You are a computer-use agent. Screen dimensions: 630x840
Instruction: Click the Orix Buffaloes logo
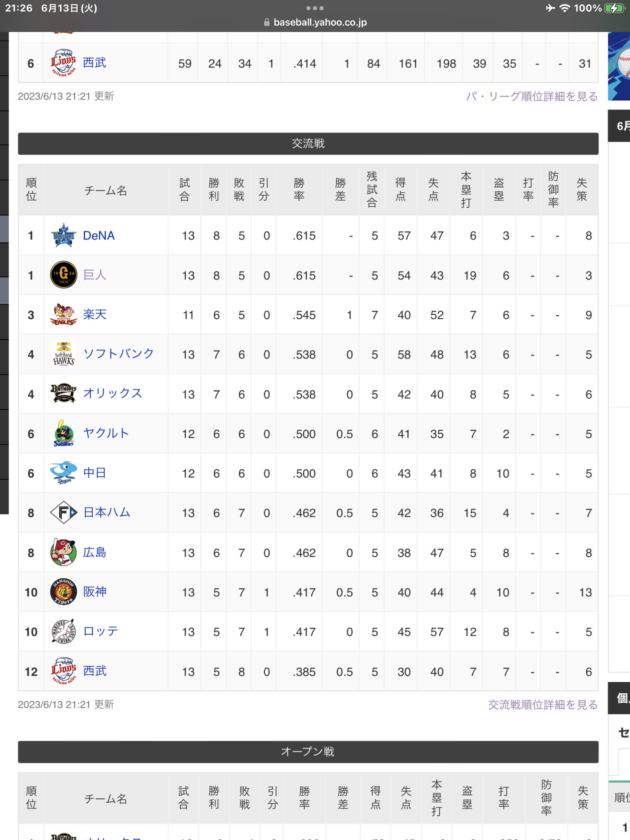[x=64, y=394]
